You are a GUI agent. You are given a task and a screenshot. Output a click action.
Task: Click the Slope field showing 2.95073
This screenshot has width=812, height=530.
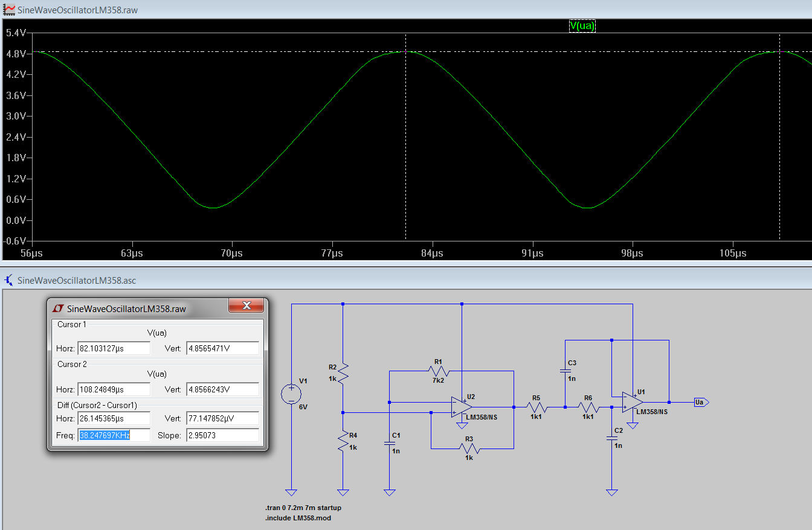[223, 435]
